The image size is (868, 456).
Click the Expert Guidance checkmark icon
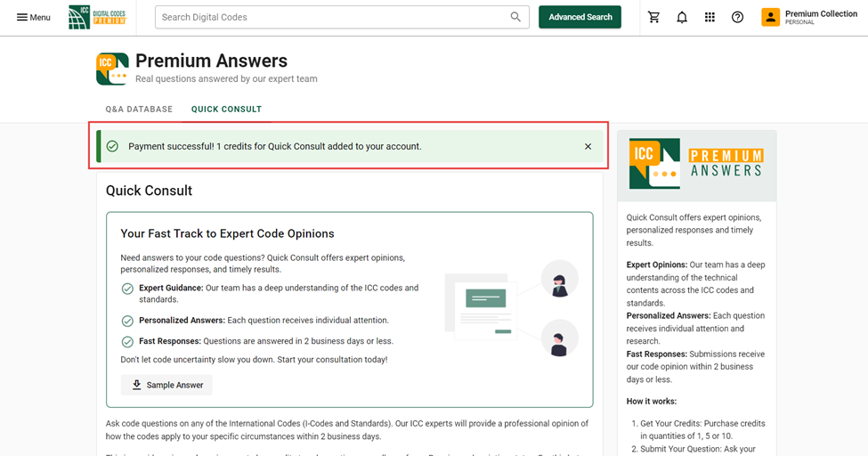coord(127,289)
